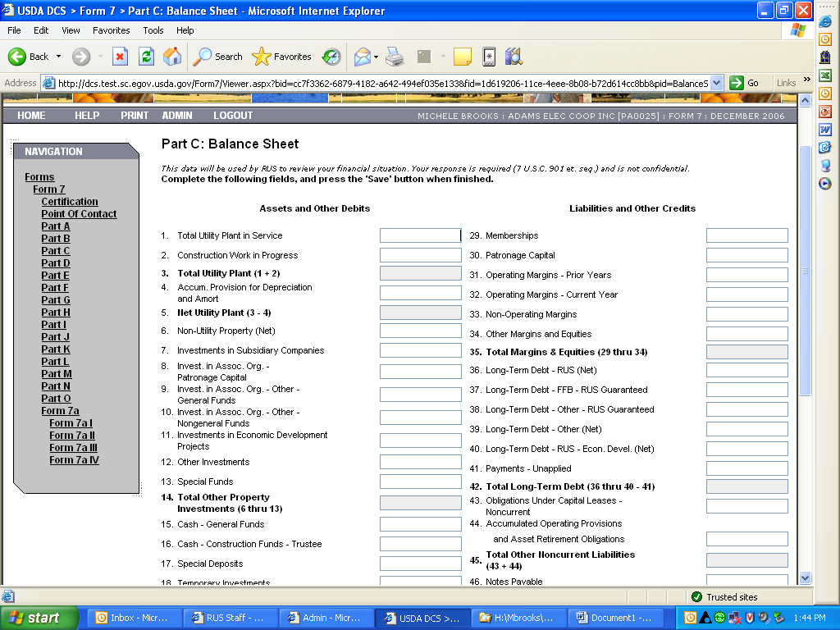Open the Help menu
The height and width of the screenshot is (630, 840).
(185, 30)
